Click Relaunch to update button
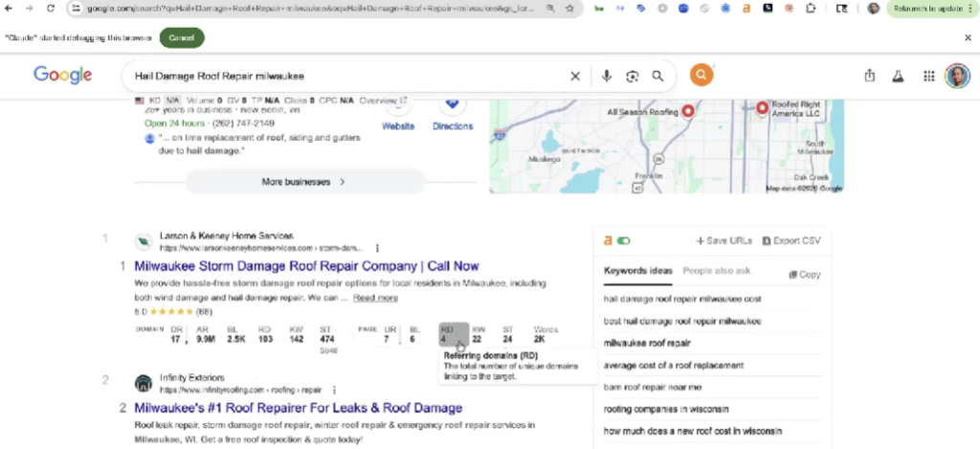The width and height of the screenshot is (980, 449). (926, 9)
